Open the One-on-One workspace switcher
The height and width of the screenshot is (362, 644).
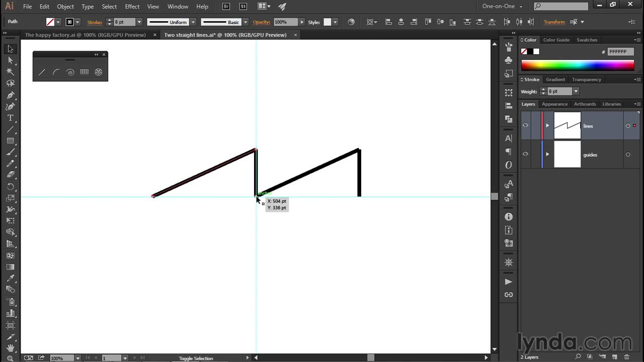503,7
